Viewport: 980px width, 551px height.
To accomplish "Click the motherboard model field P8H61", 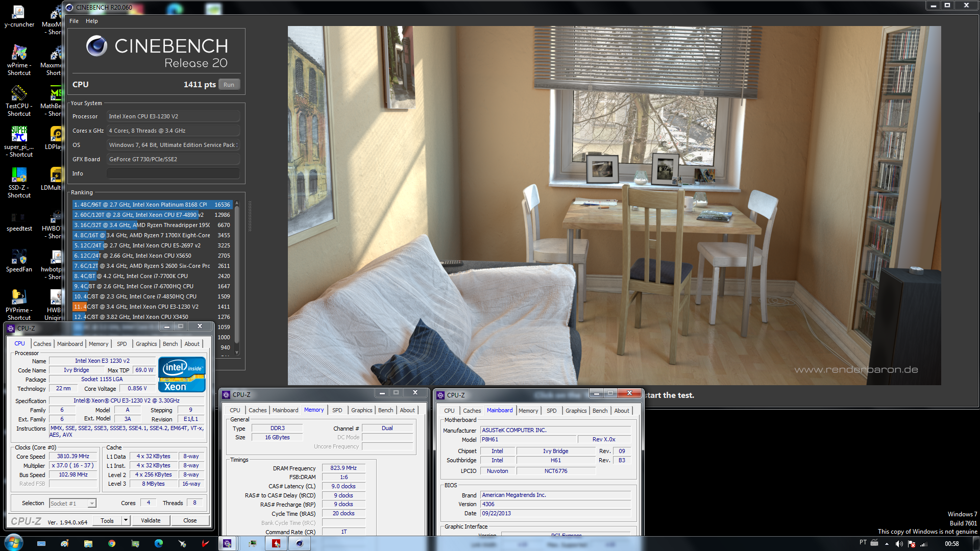I will [x=528, y=439].
